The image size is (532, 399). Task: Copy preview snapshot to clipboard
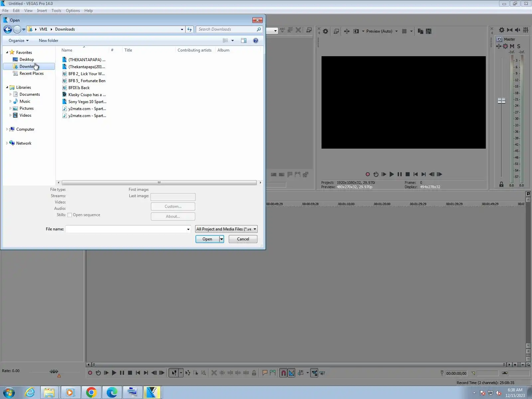pyautogui.click(x=421, y=31)
